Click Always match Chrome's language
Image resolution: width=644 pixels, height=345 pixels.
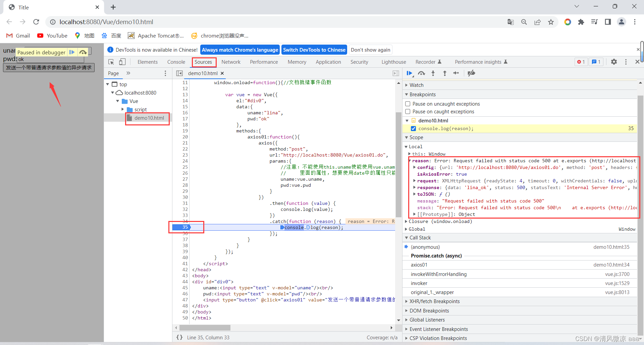[x=240, y=50]
